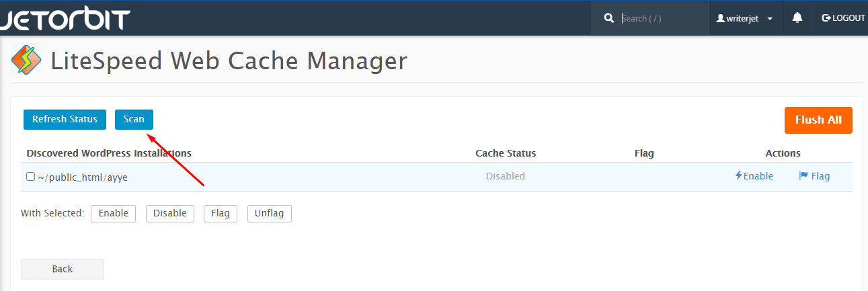Click the Flag button for selected

click(x=221, y=213)
